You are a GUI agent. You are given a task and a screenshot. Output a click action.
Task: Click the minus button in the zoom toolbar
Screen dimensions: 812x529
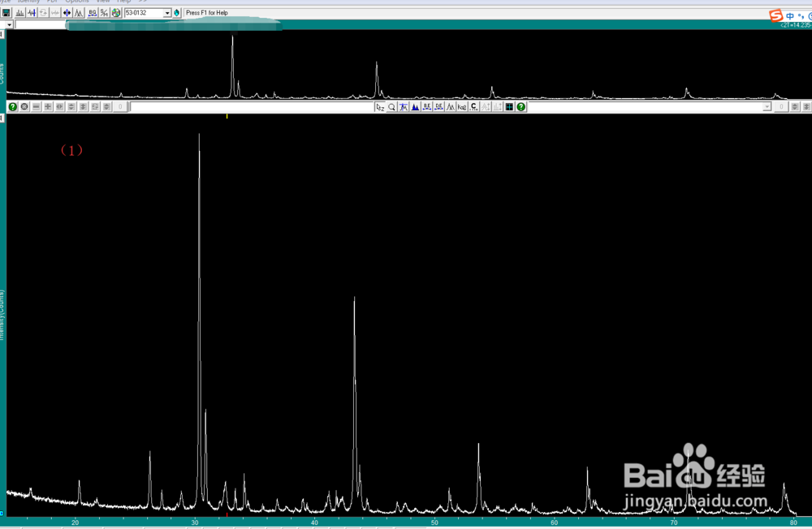[x=37, y=106]
